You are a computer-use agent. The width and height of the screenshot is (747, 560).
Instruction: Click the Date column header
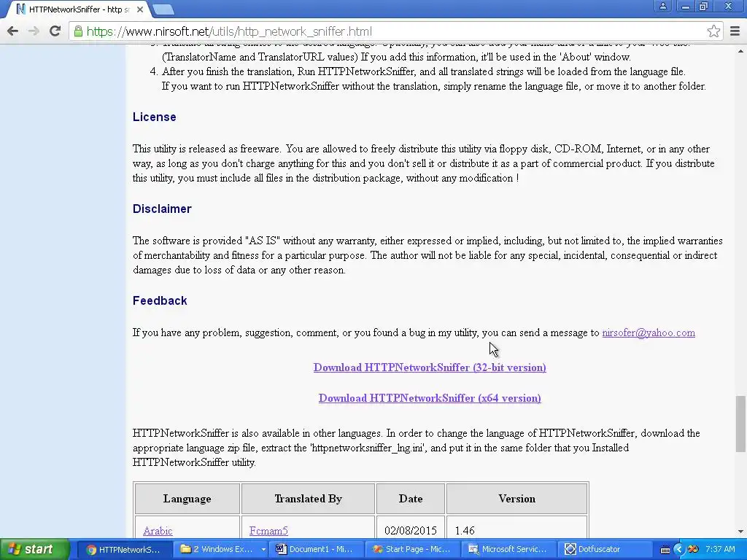click(411, 499)
